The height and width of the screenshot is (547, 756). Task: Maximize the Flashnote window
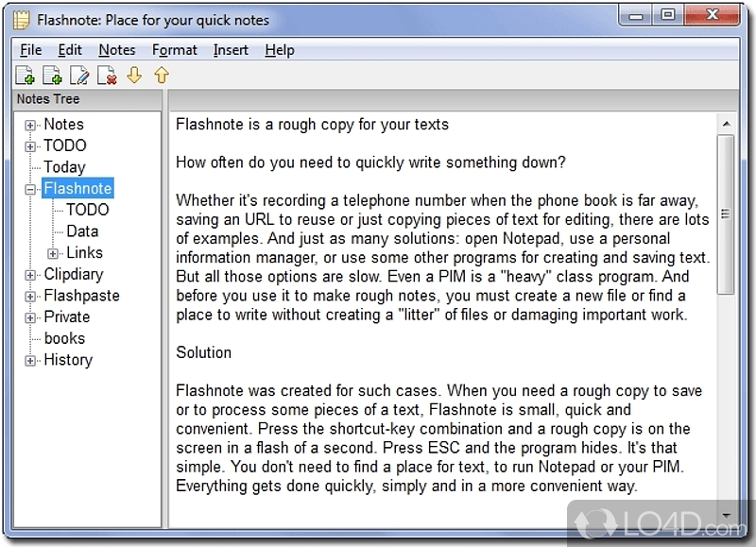coord(668,15)
